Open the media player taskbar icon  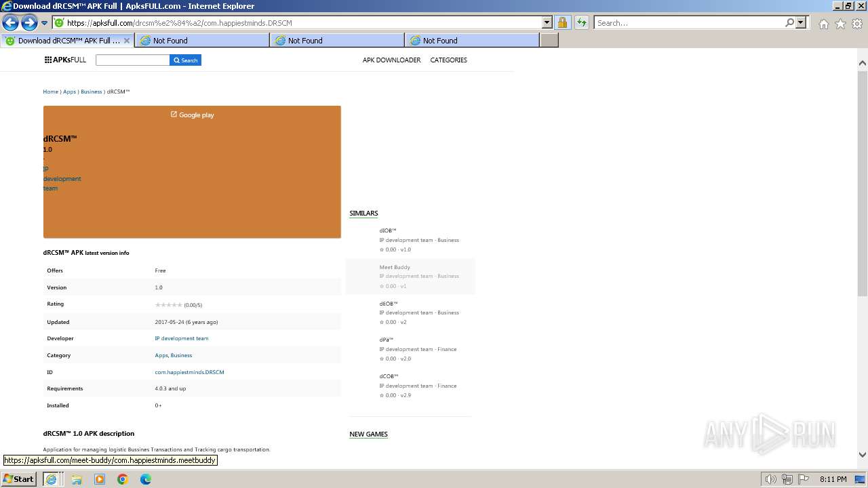tap(100, 479)
